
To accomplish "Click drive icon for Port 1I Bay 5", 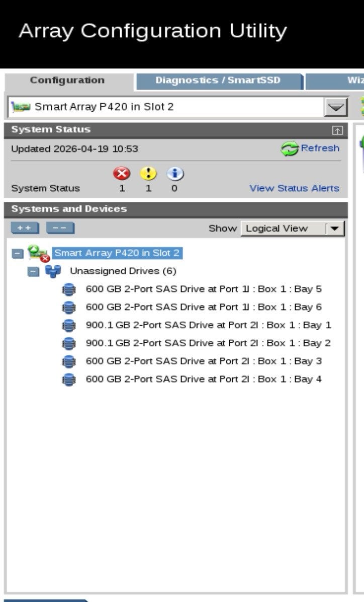I will (x=69, y=289).
